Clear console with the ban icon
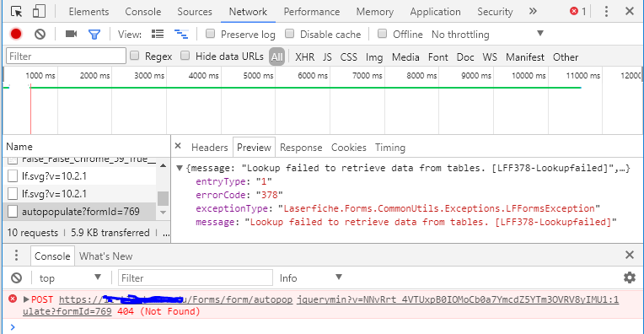 tap(16, 278)
